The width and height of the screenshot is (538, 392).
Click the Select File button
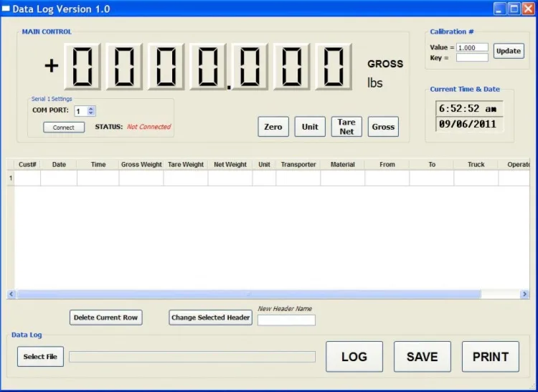[x=40, y=357]
